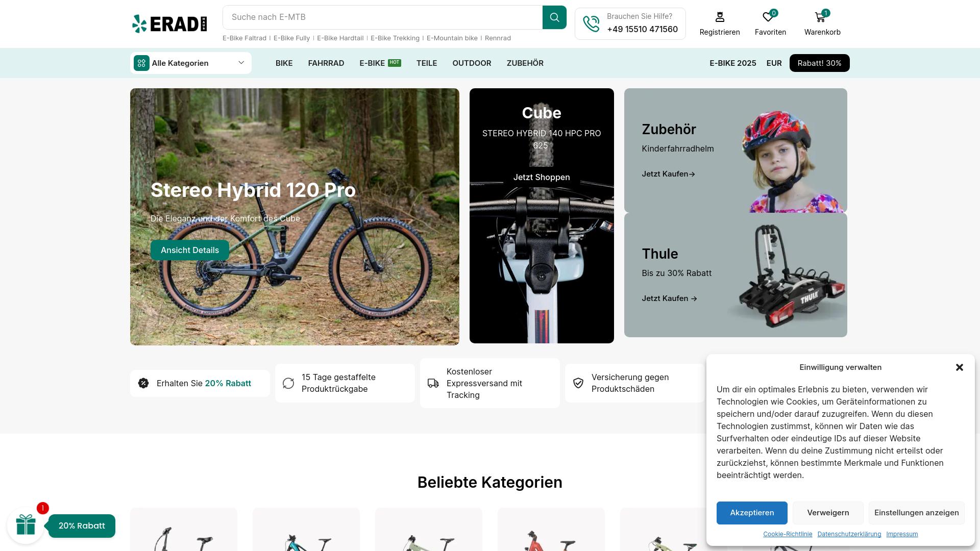980x551 pixels.
Task: Open the Registrieren account icon
Action: coord(720,17)
